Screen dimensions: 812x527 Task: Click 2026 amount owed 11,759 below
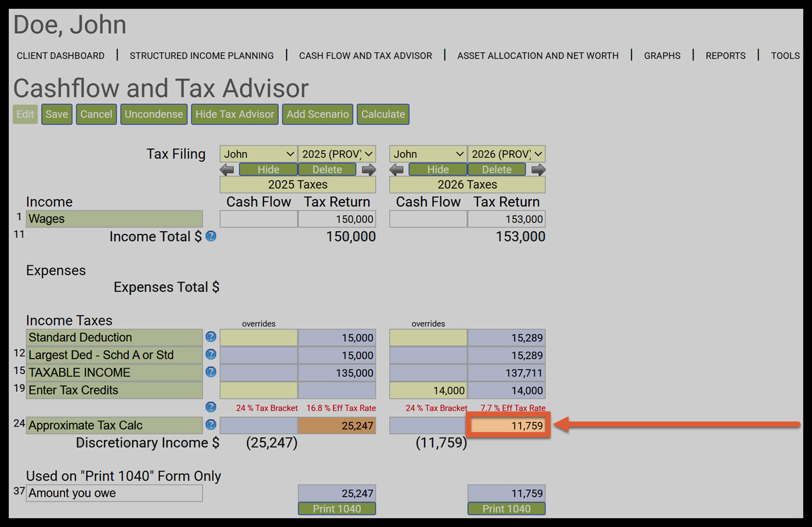506,493
